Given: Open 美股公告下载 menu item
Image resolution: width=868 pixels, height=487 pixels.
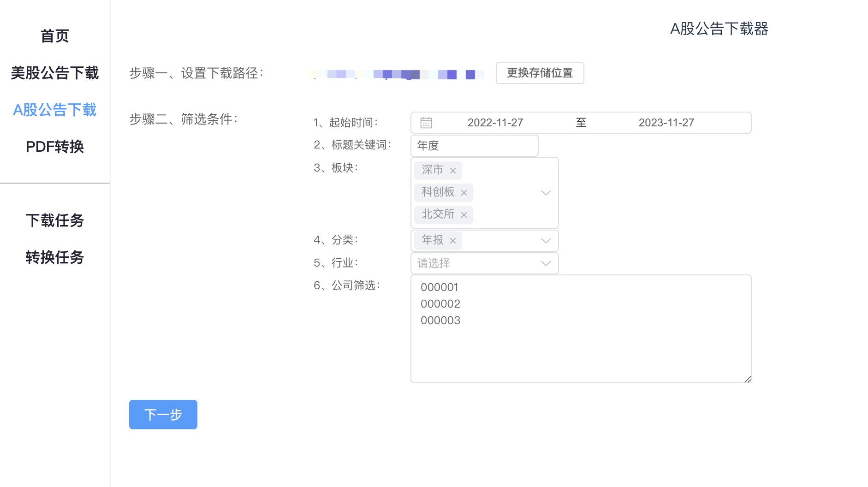Looking at the screenshot, I should tap(55, 73).
